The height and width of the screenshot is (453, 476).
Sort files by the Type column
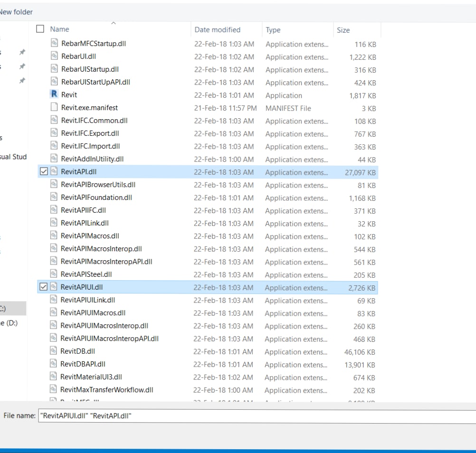[x=273, y=30]
